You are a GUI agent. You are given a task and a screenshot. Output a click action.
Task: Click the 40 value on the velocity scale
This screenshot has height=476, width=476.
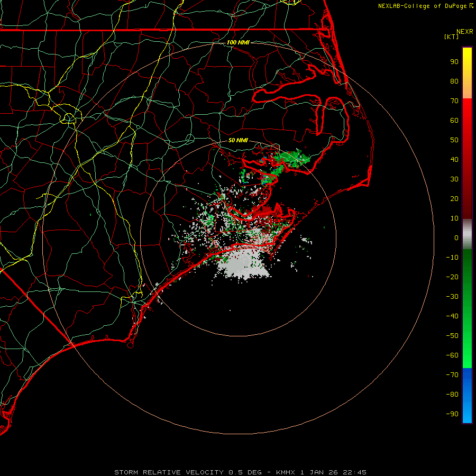coord(454,160)
